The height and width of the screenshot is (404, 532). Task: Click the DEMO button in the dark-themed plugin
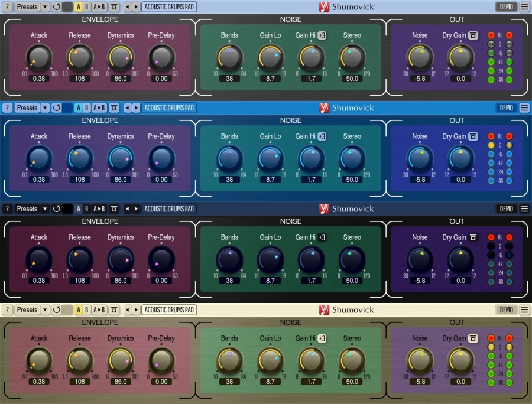pos(506,208)
